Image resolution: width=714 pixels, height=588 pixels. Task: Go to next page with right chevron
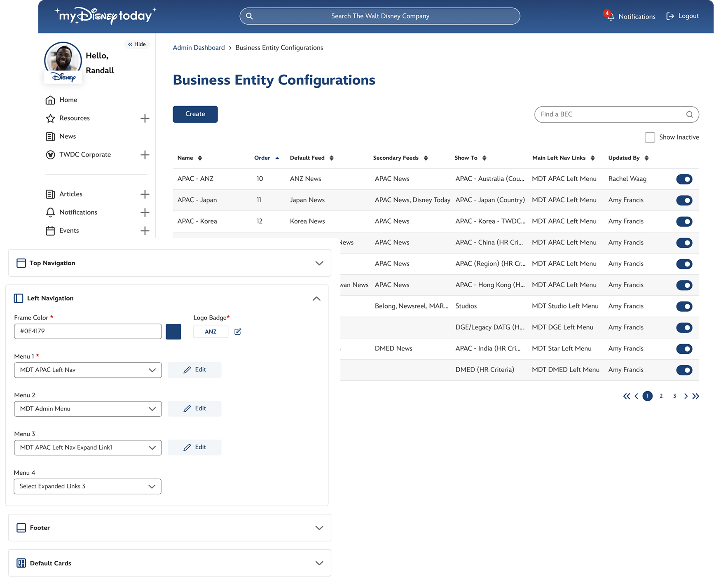686,396
